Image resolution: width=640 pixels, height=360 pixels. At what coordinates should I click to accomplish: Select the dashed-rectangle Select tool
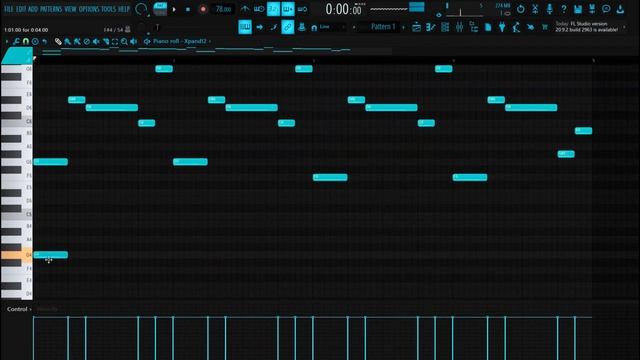pyautogui.click(x=115, y=41)
